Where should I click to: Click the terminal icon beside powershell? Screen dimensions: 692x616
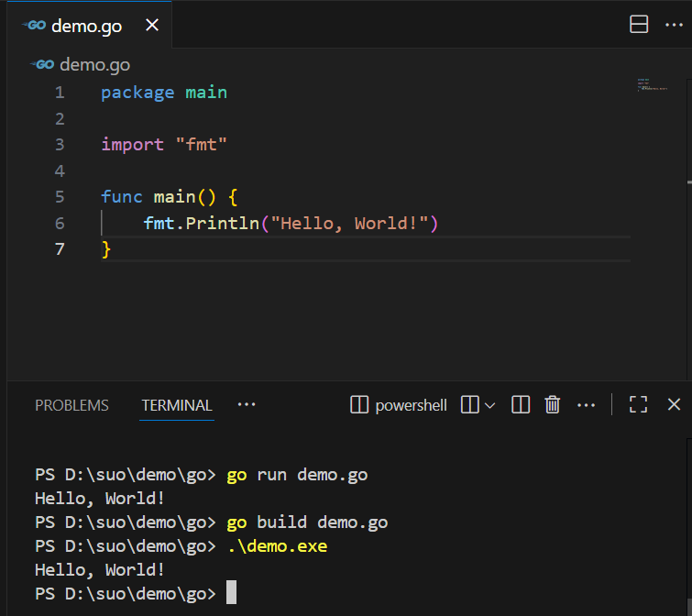pos(359,404)
